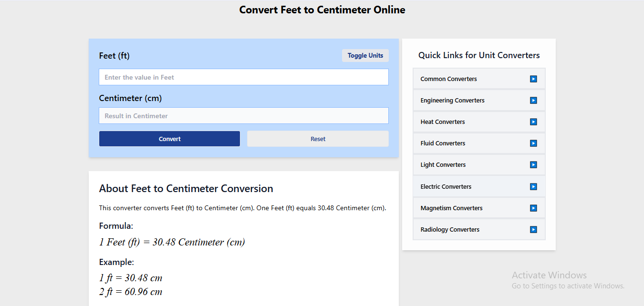644x306 pixels.
Task: Open the Fluid Converters link
Action: click(442, 143)
